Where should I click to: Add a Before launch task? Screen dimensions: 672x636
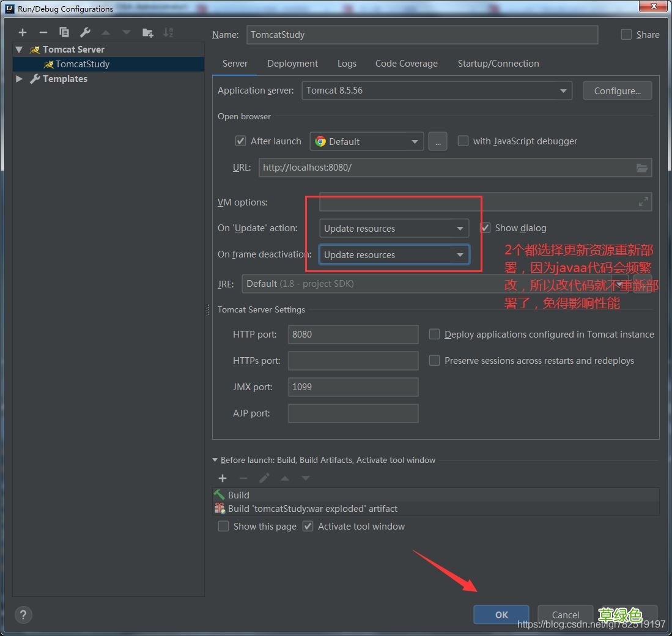coord(223,478)
